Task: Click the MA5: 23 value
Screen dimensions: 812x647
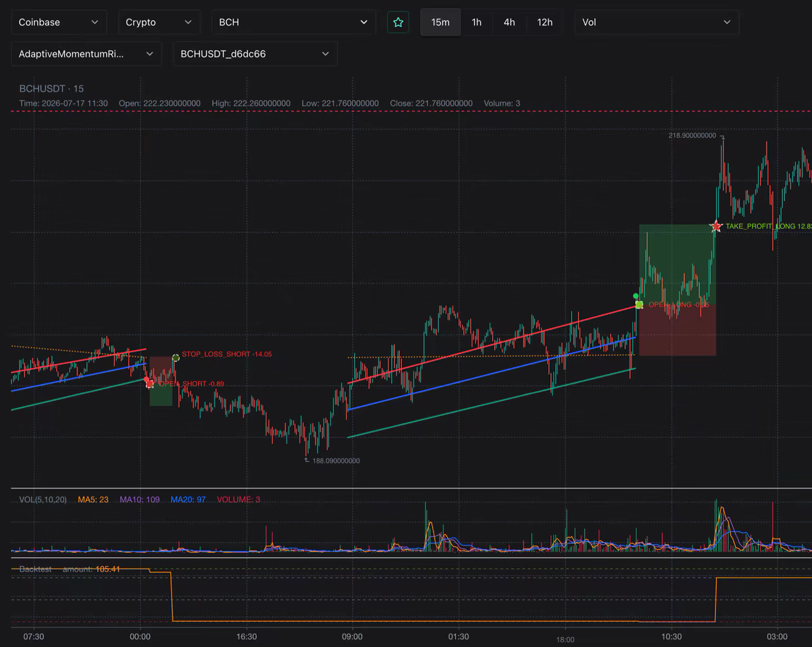Action: tap(93, 500)
